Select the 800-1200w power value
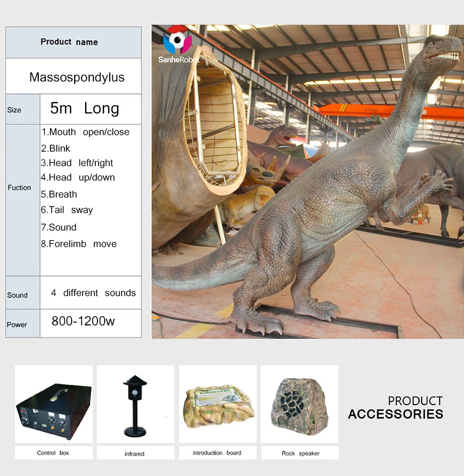Viewport: 464px width, 476px height. coord(83,321)
